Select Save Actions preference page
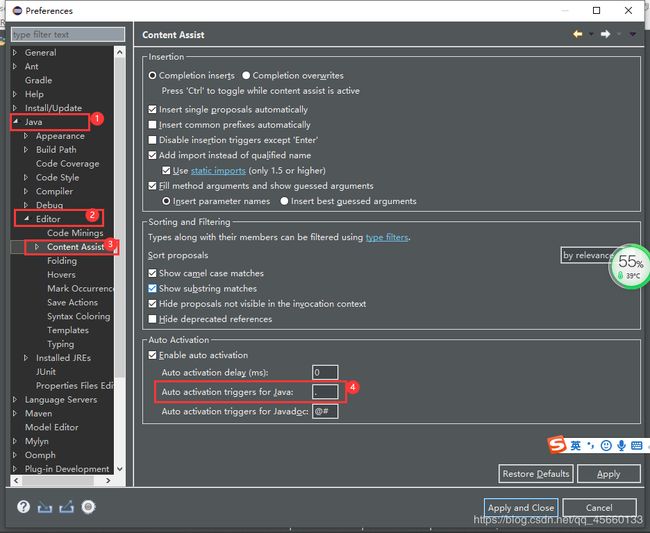Viewport: 650px width, 533px height. click(73, 302)
